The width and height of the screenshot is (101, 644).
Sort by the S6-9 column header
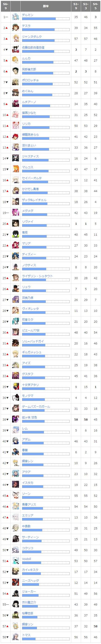(x=6, y=6)
